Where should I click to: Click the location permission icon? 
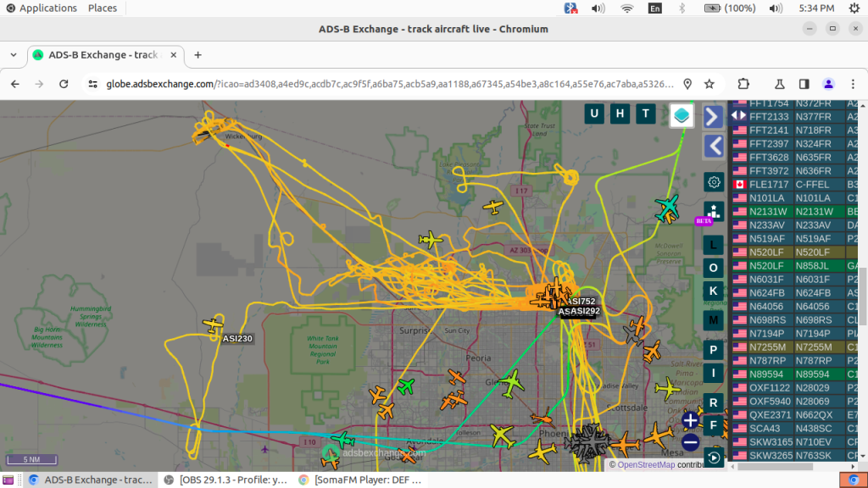[687, 84]
